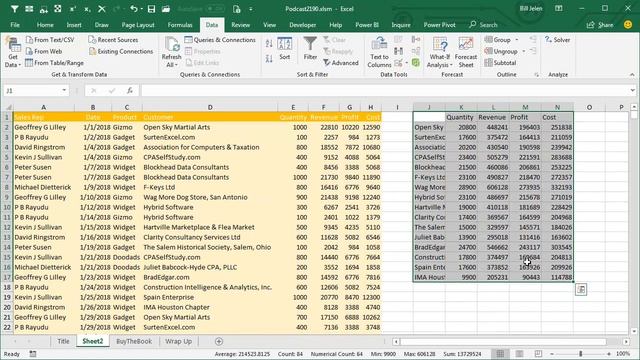
Task: Open Customize Quick Access Toolbar dropdown
Action: [251, 9]
